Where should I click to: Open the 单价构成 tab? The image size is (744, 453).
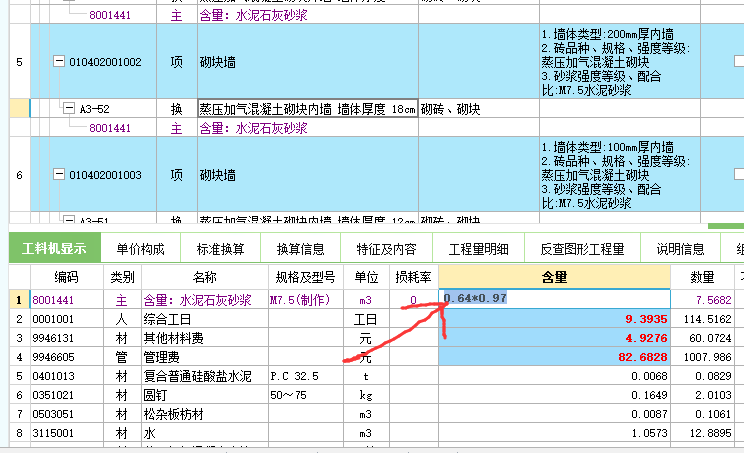pos(140,249)
